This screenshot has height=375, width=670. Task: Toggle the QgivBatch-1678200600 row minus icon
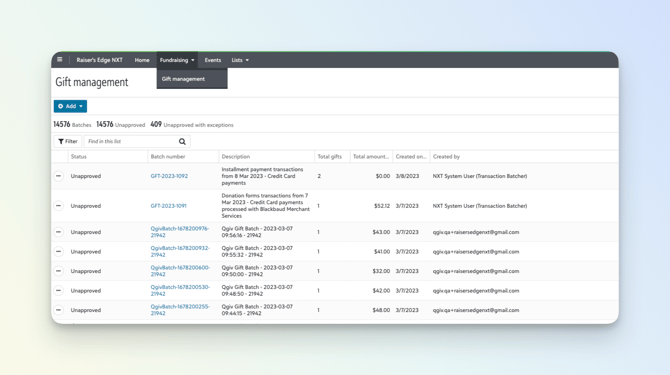[x=59, y=271]
